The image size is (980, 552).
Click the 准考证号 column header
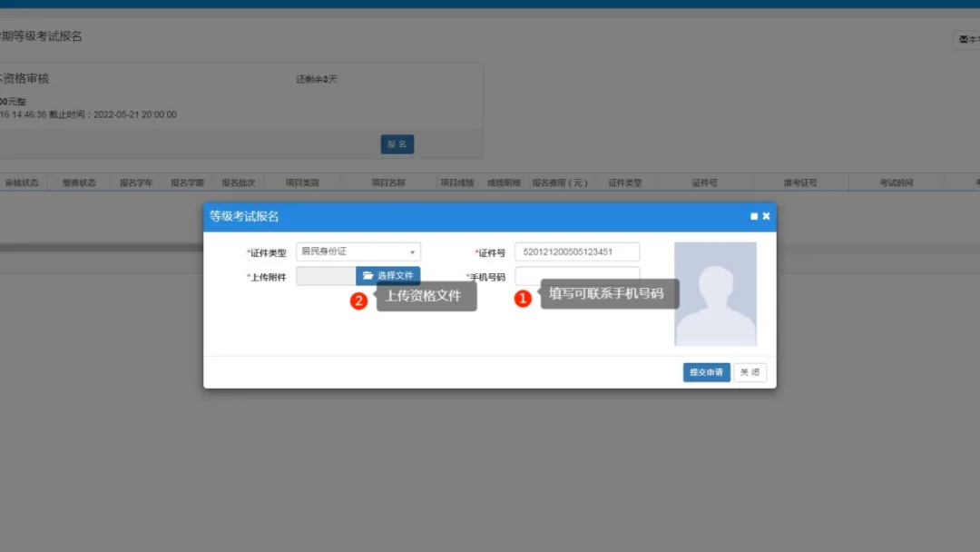[x=800, y=182]
